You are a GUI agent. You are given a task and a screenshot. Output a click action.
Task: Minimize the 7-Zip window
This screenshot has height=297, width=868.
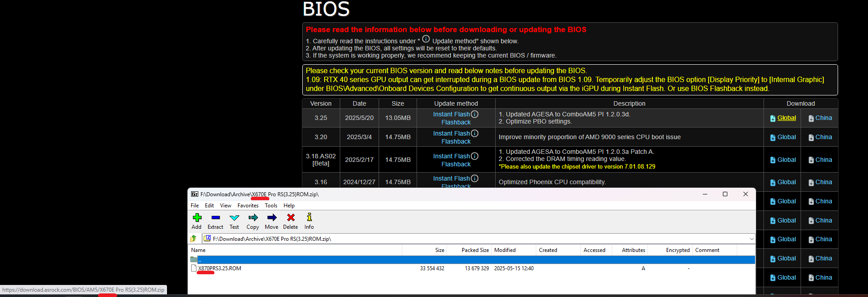[x=705, y=194]
